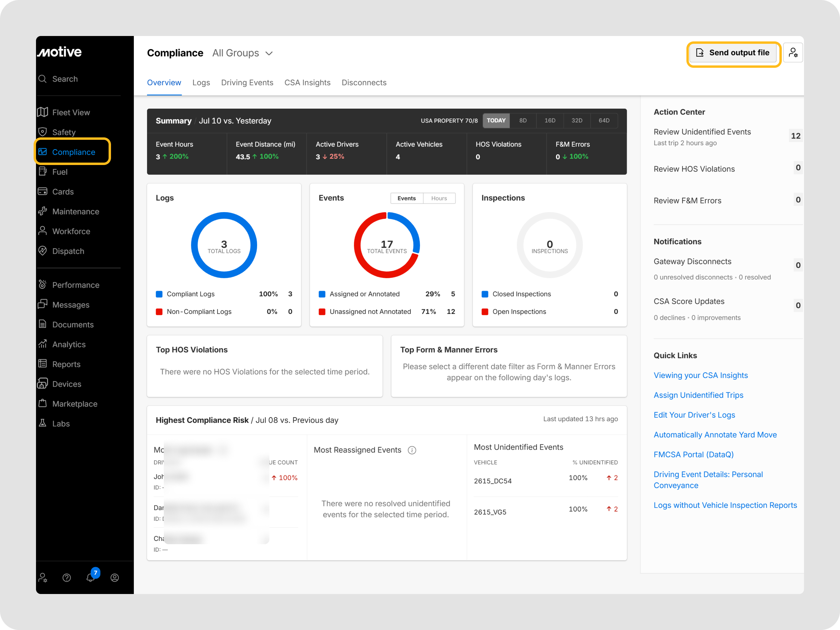Click the Documents page icon
Viewport: 840px width, 630px height.
coord(43,324)
